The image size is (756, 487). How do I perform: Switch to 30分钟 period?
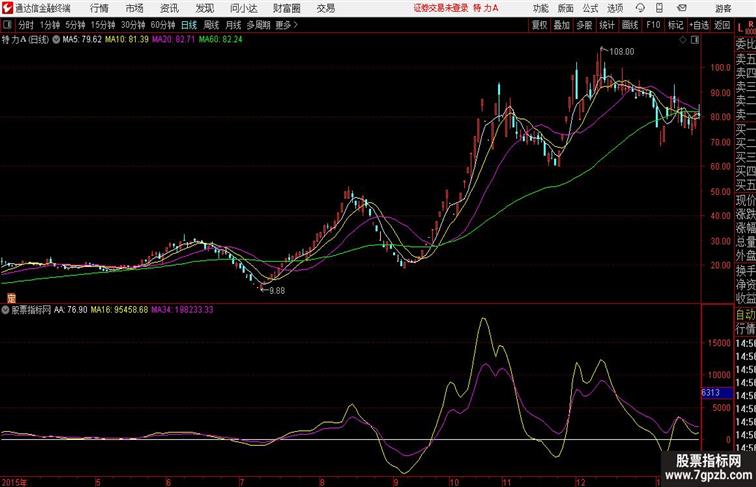coord(133,25)
